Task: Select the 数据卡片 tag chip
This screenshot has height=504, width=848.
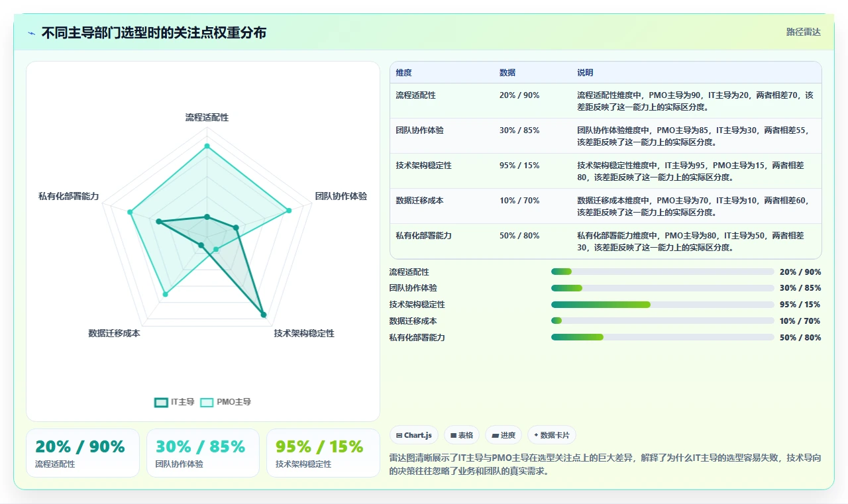Action: click(552, 435)
